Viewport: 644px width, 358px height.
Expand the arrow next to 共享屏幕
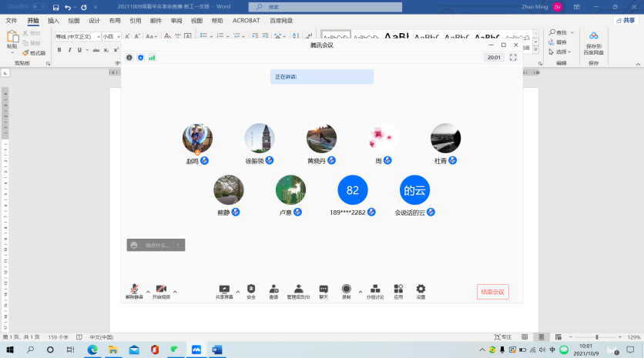click(238, 292)
